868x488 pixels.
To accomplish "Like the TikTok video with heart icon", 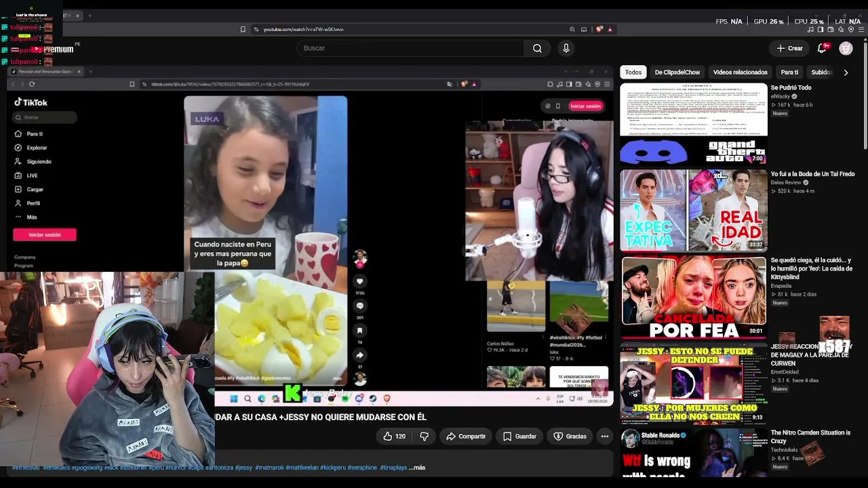I will 360,281.
